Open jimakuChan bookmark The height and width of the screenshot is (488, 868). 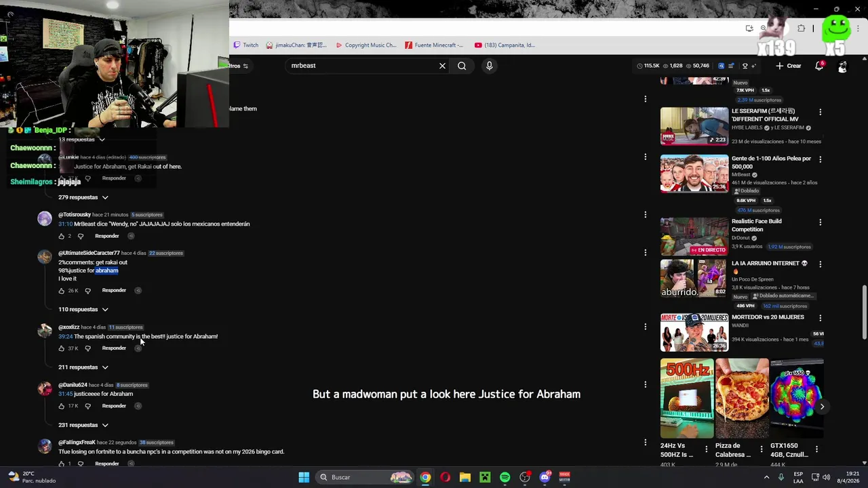pos(296,45)
